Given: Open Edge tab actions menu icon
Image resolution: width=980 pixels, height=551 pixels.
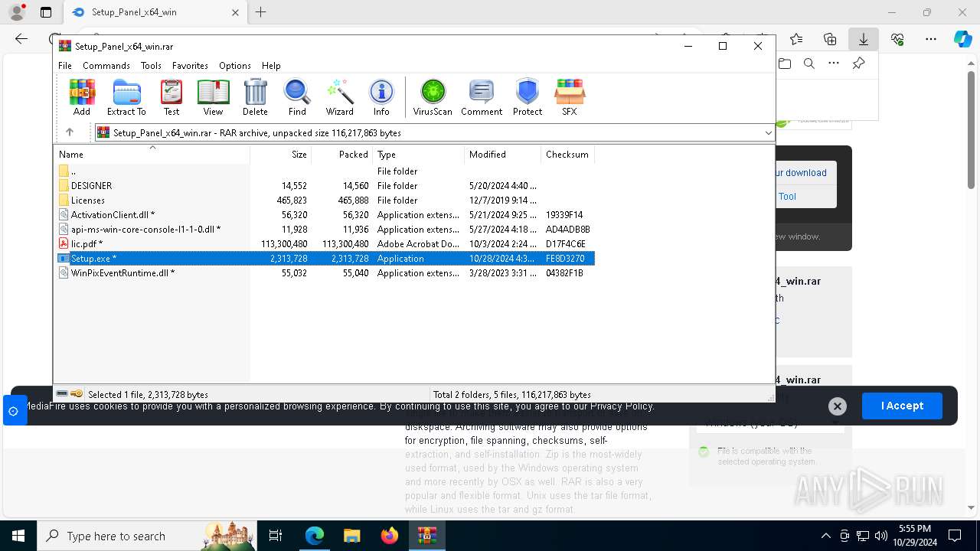Looking at the screenshot, I should coord(46,12).
